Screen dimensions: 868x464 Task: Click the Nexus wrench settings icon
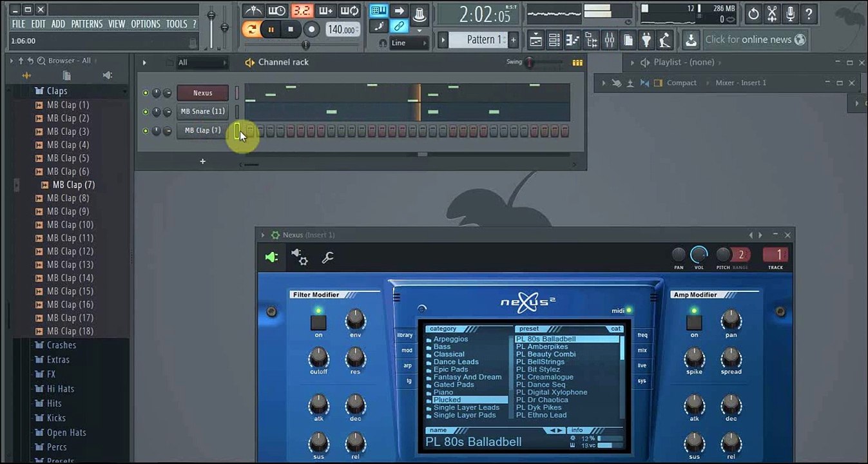click(327, 257)
